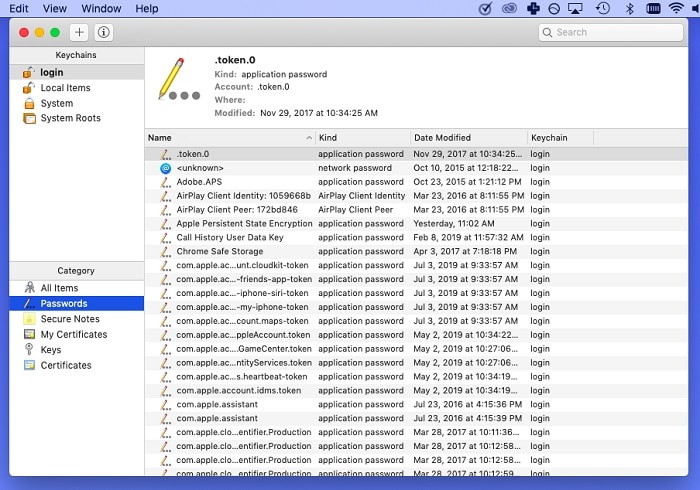Screen dimensions: 700x490
Task: Select com.apple.ac...unt.cloudkit-token row
Action: click(x=416, y=265)
